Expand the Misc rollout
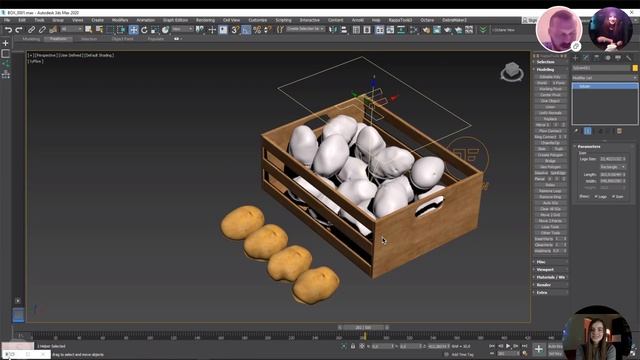 (550, 262)
